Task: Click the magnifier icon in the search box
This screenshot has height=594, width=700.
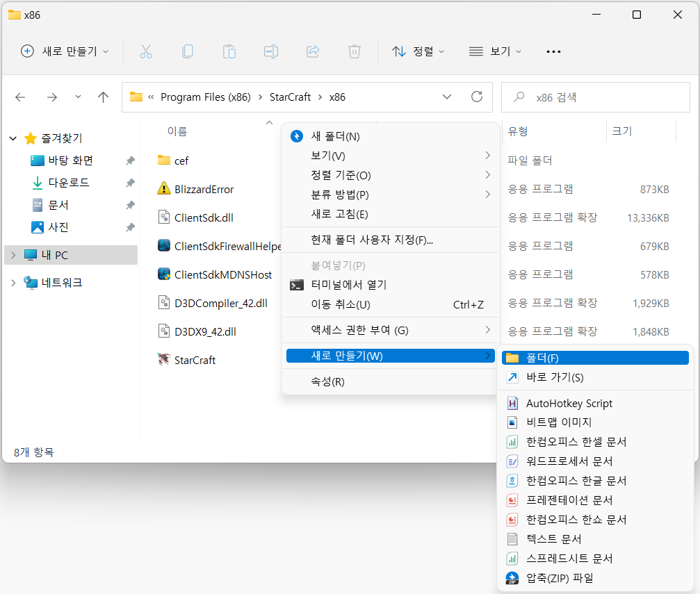Action: (519, 97)
